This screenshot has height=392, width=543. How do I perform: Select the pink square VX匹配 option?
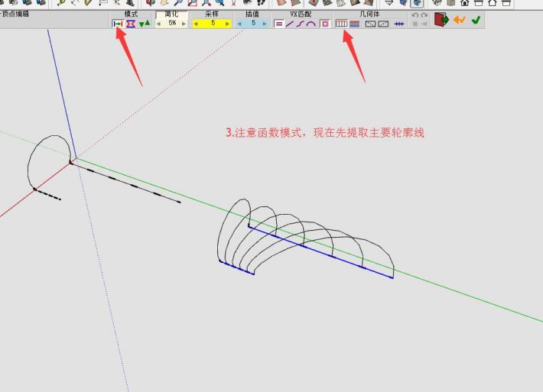click(325, 24)
